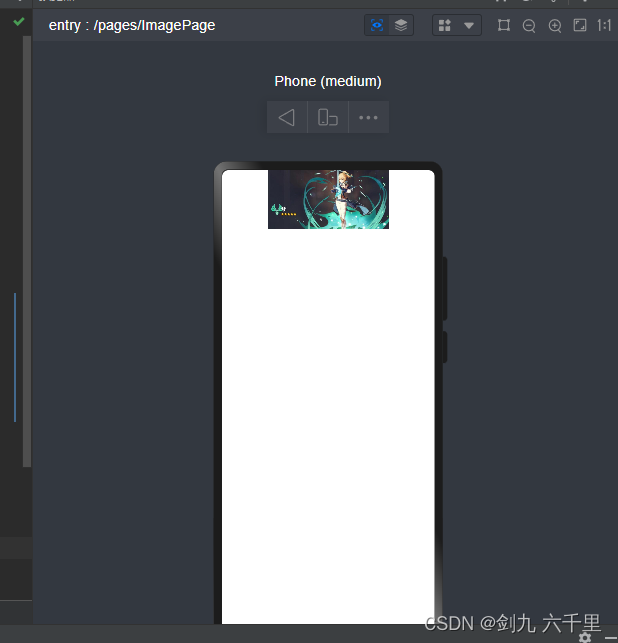Click the editor vertical scrollbar

point(27,251)
